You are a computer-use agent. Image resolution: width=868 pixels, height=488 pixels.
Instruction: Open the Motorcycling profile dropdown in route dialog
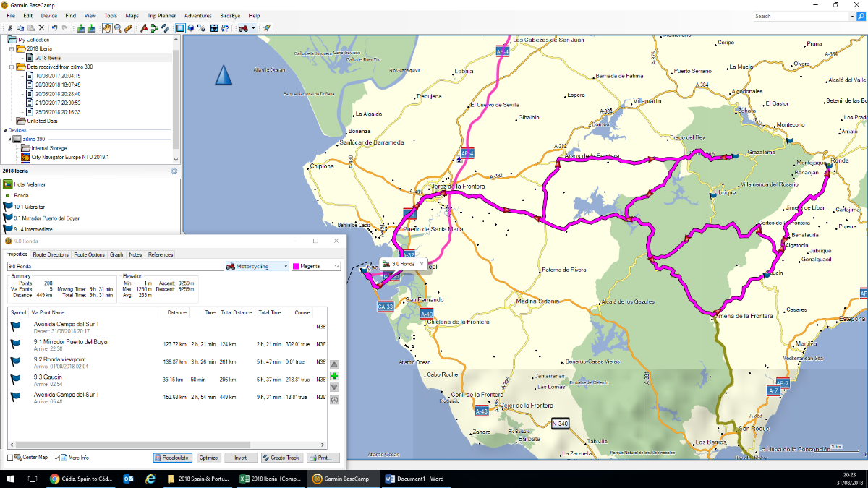pyautogui.click(x=286, y=266)
